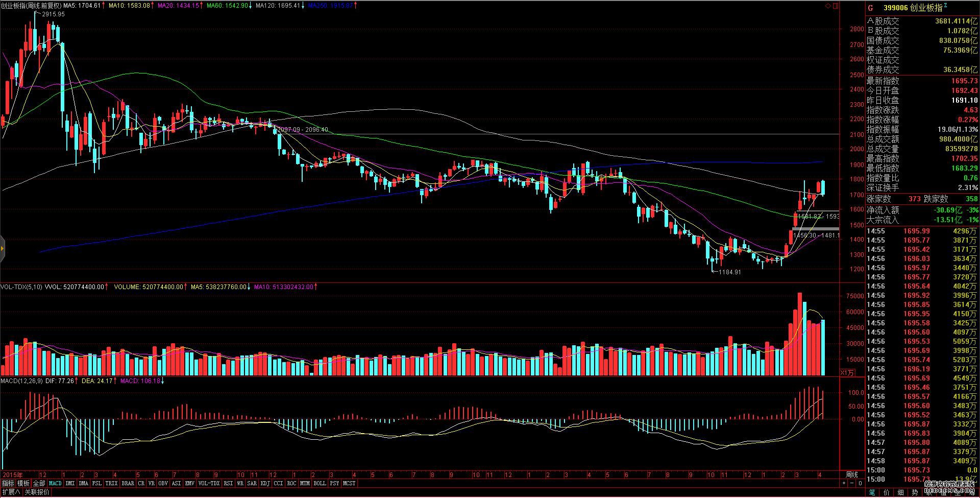The height and width of the screenshot is (498, 980).
Task: Select the TRIX indicator
Action: 111,483
